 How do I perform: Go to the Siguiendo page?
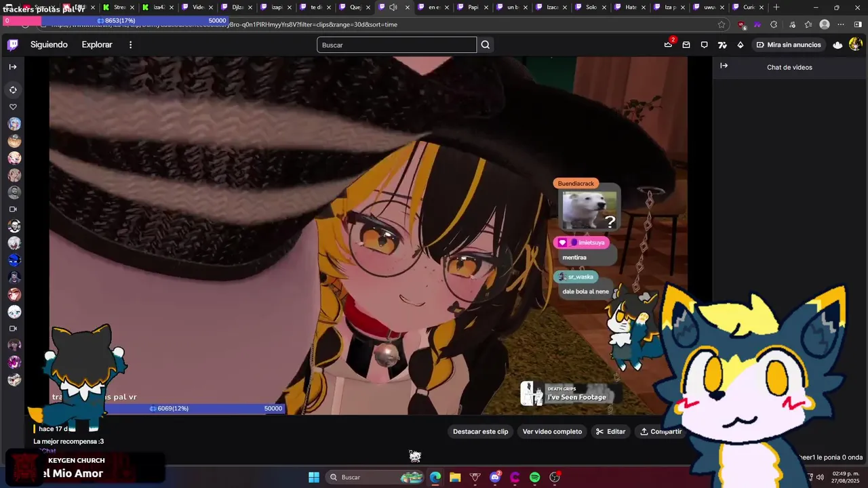click(x=49, y=45)
